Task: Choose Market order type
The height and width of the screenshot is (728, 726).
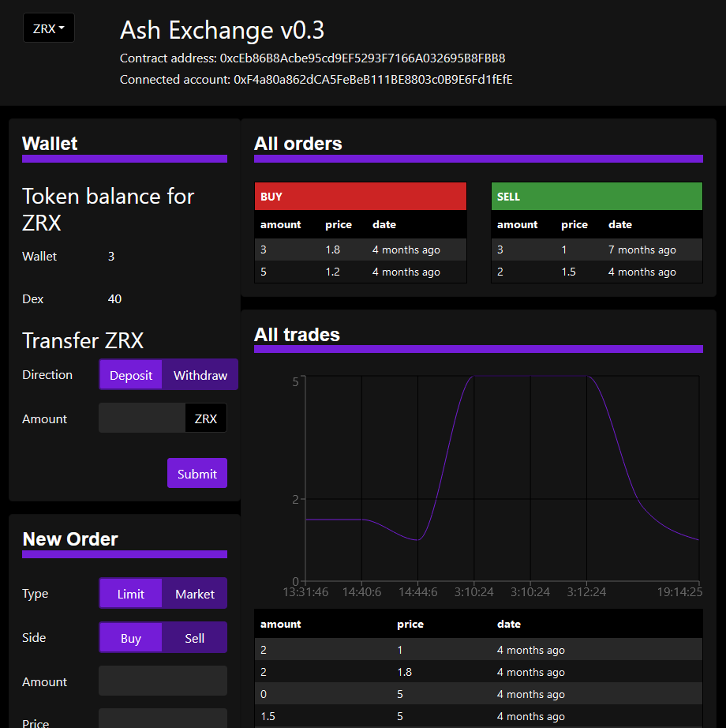Action: click(194, 594)
